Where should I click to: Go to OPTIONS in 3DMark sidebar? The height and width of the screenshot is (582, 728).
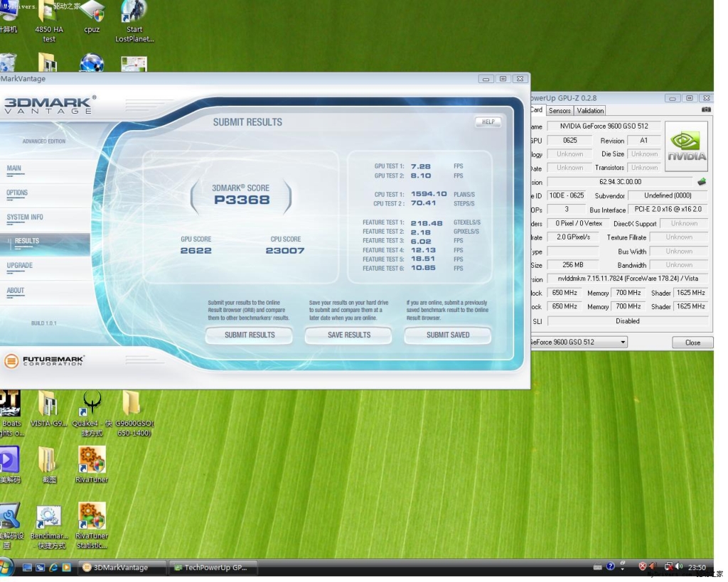(17, 193)
